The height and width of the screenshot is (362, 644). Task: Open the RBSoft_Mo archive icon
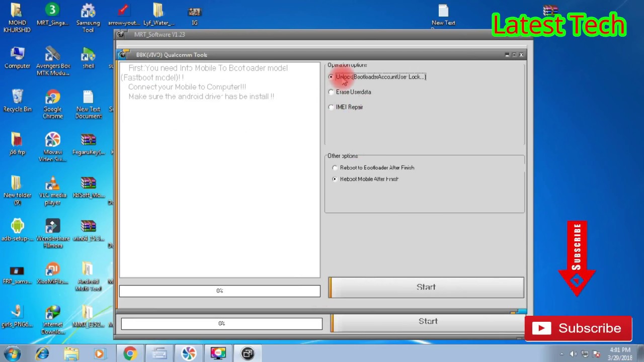(x=89, y=188)
